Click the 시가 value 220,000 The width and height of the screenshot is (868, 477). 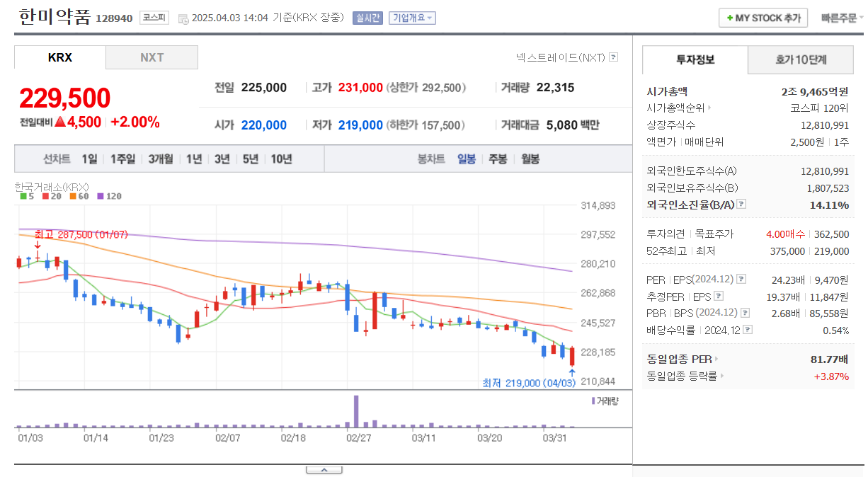[264, 125]
